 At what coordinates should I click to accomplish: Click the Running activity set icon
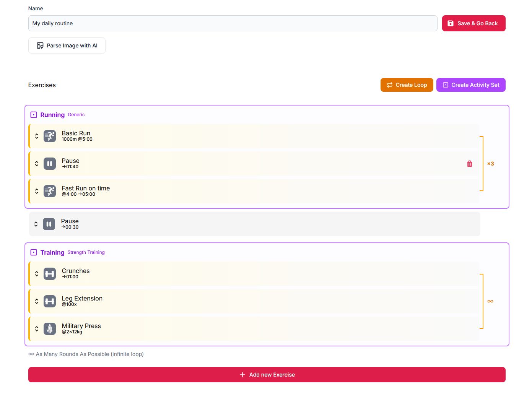click(34, 115)
